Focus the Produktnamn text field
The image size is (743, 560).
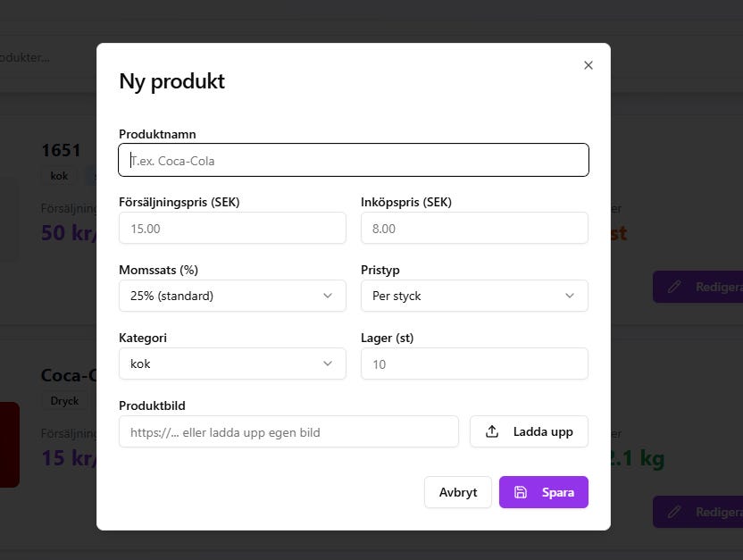tap(354, 161)
